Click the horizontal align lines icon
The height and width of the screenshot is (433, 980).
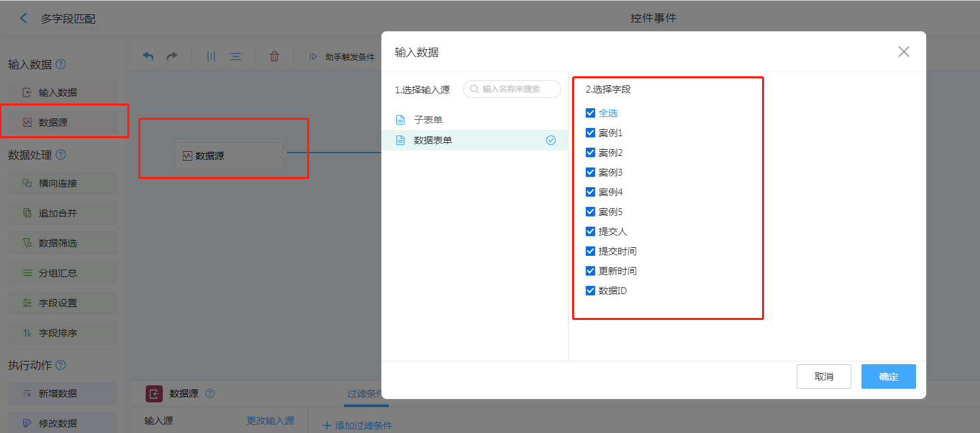236,57
